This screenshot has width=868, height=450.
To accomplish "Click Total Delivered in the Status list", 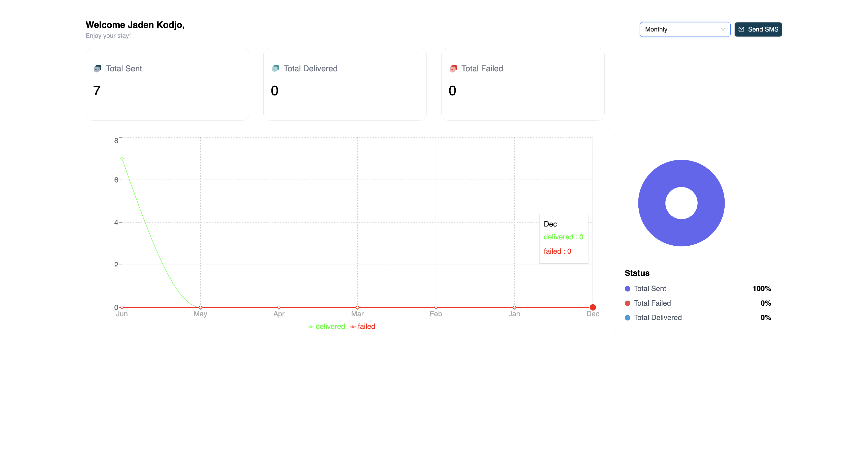I will pyautogui.click(x=657, y=318).
